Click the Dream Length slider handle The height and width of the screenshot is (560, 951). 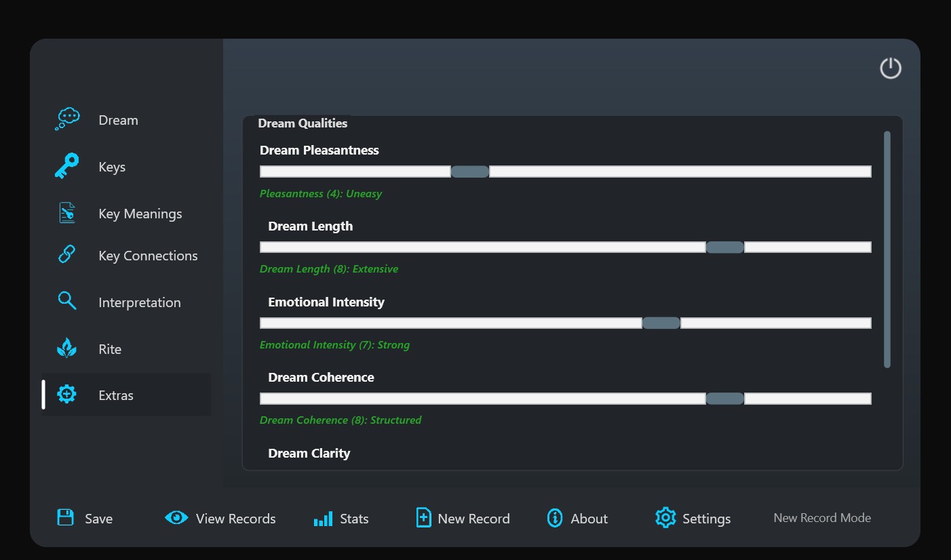pos(725,247)
